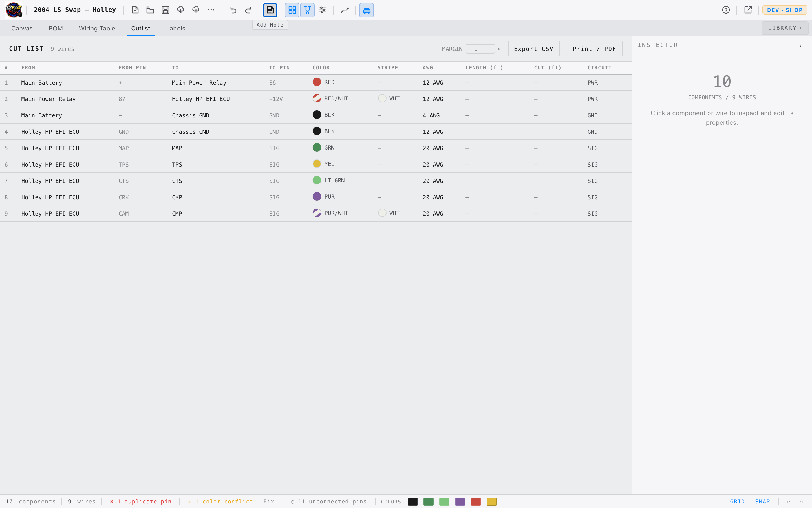Click WHT stripe swatch in row 9
Screen dimensions: 812x508
pyautogui.click(x=382, y=213)
